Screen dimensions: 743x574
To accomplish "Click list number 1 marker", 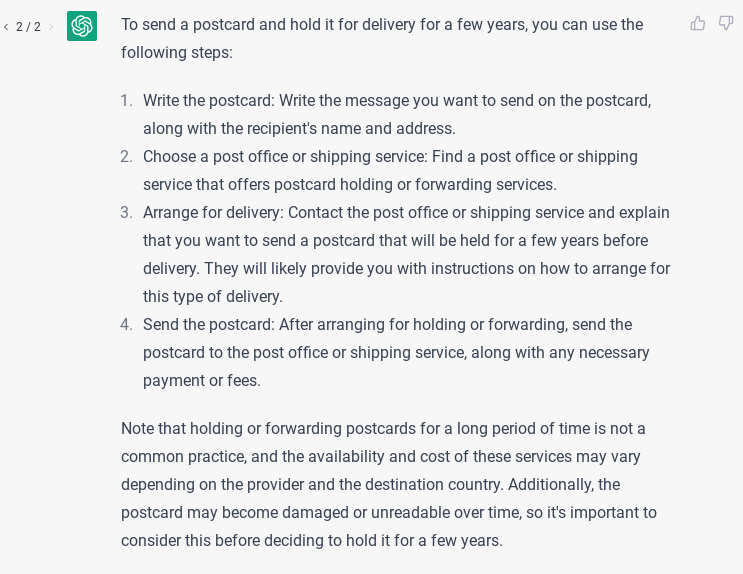I will [x=126, y=101].
